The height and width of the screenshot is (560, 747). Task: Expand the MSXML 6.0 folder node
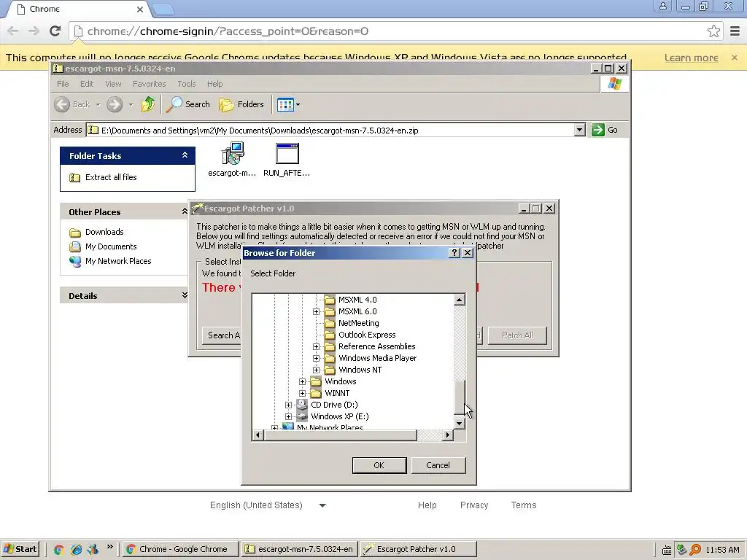tap(317, 311)
